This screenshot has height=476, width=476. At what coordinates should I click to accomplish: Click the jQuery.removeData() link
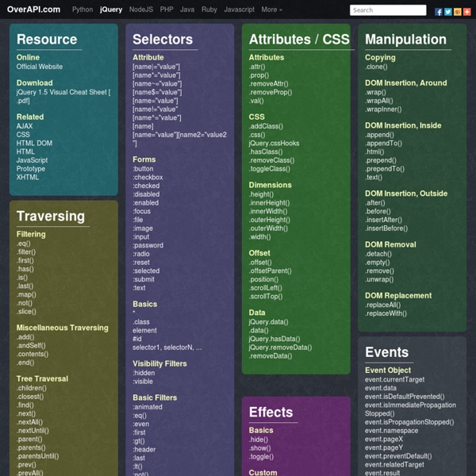(x=280, y=347)
